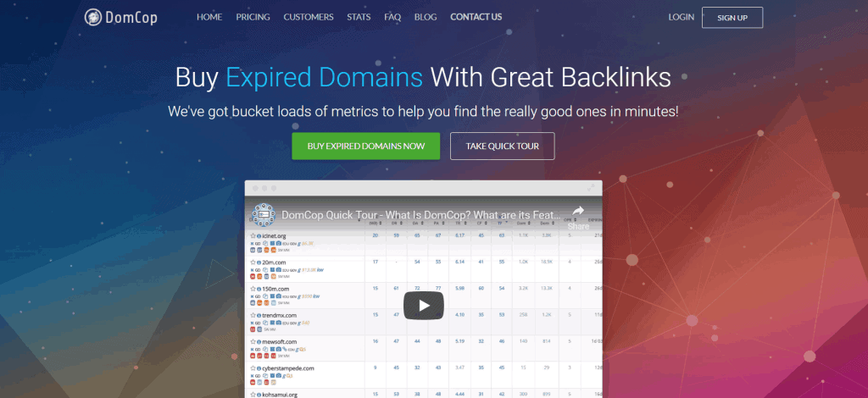Open the PRICING page
Screen dimensions: 868x398
[x=253, y=17]
